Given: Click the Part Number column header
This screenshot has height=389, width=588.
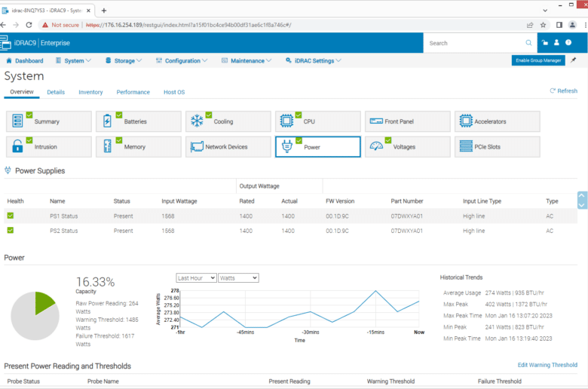Looking at the screenshot, I should pyautogui.click(x=407, y=201).
